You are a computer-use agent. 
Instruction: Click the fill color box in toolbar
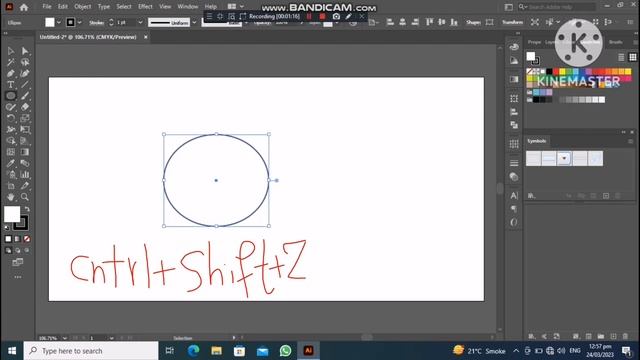coord(12,213)
